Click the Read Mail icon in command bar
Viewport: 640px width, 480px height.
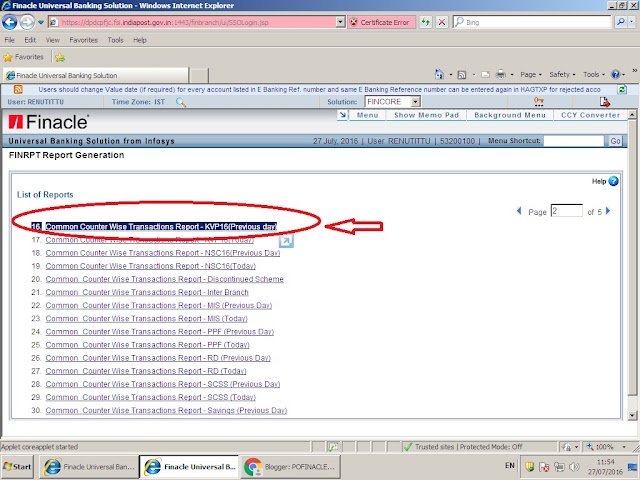[x=485, y=75]
